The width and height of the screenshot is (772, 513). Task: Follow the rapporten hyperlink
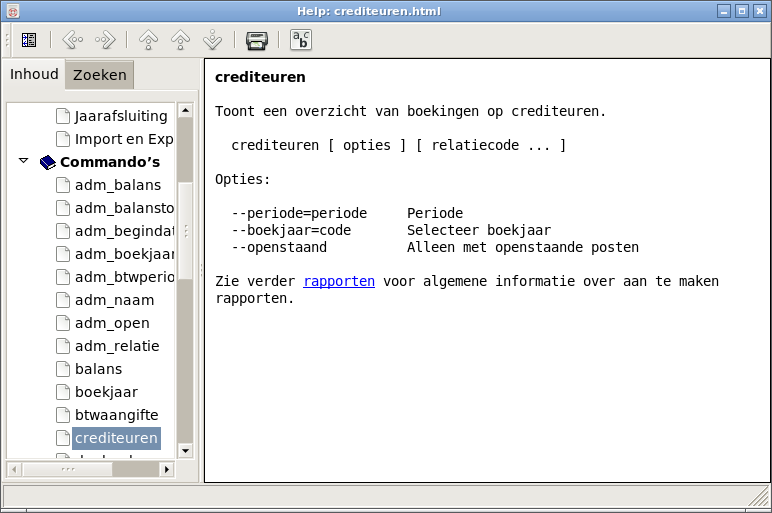[x=339, y=282]
